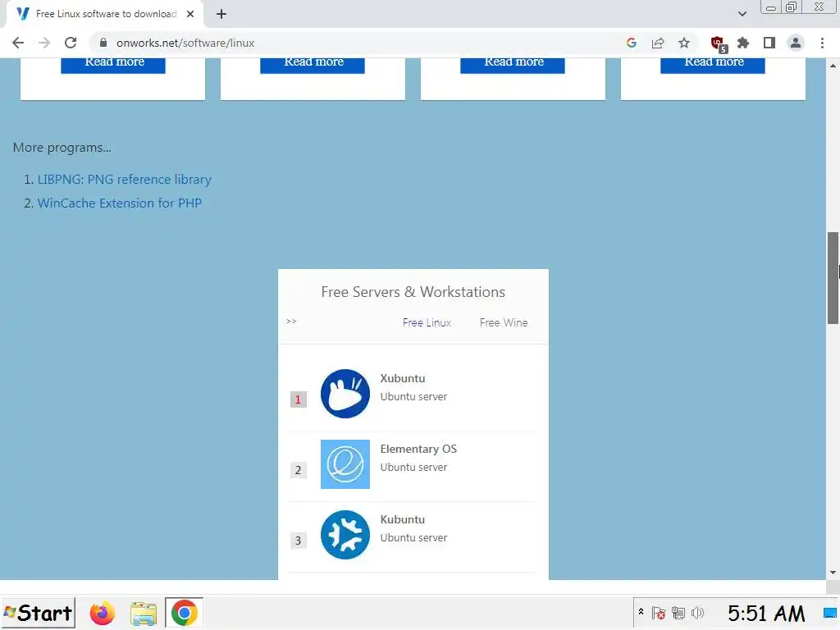
Task: Click the Chrome taskbar icon
Action: pyautogui.click(x=184, y=613)
